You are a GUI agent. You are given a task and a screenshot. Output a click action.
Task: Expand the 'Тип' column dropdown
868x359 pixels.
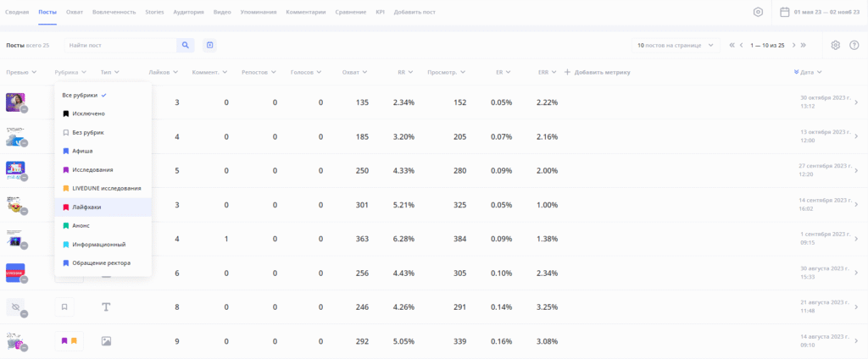click(x=109, y=72)
